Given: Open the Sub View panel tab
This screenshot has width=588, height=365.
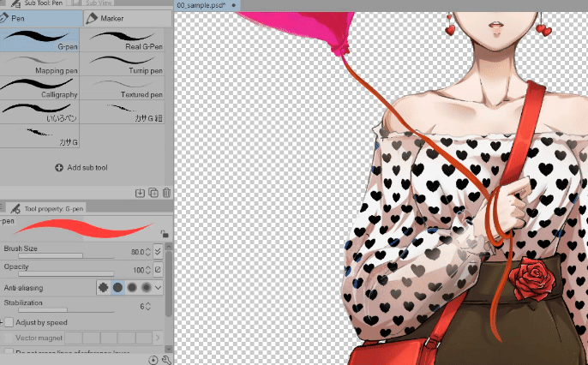Looking at the screenshot, I should pos(93,3).
